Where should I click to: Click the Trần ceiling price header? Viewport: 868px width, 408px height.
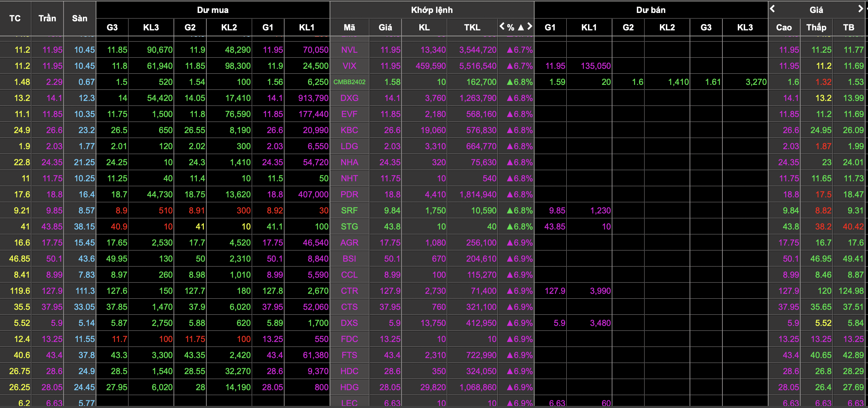click(47, 18)
